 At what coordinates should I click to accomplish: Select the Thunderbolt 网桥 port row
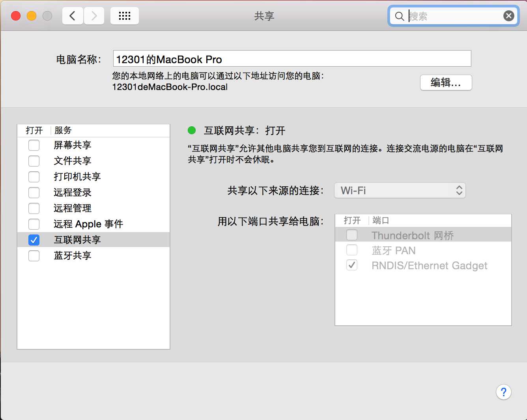point(423,235)
